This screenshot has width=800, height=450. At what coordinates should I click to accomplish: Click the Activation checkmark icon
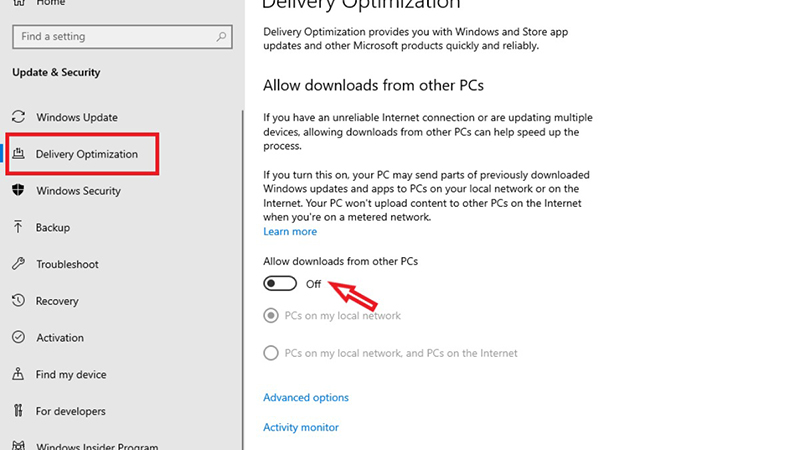(18, 338)
